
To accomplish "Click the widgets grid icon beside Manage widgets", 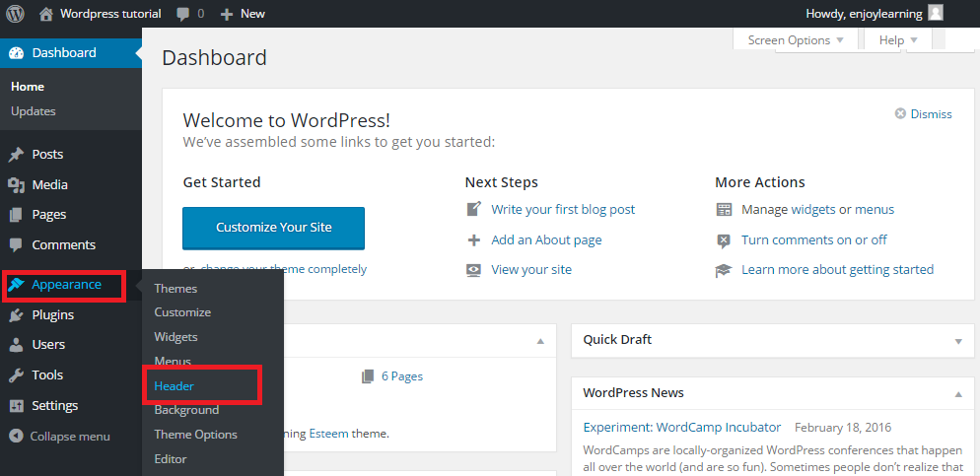I will coord(724,209).
